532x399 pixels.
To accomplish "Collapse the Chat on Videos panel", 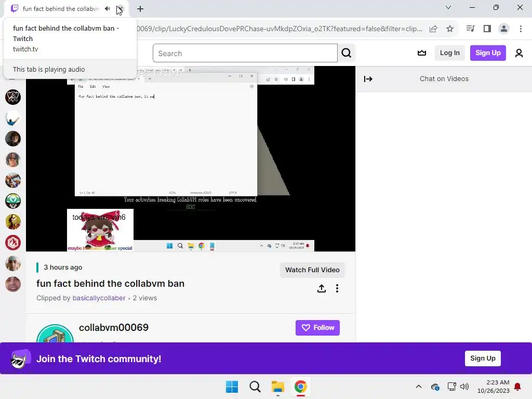I will click(368, 79).
